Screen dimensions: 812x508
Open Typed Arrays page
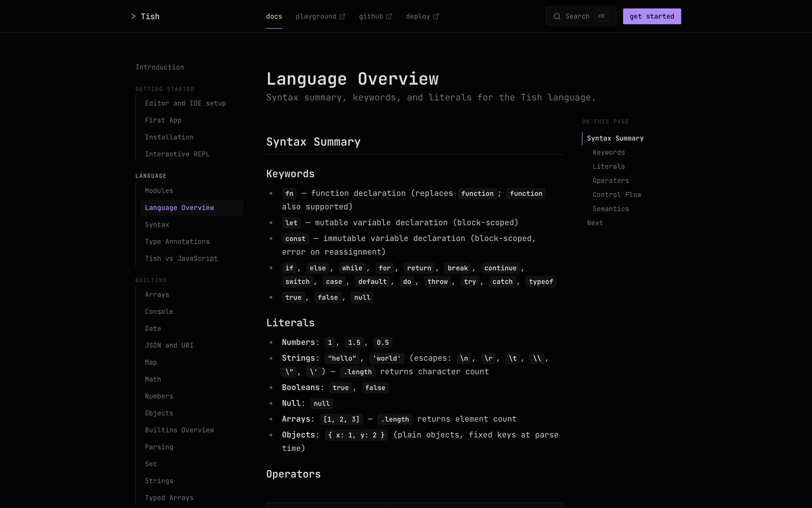[169, 498]
